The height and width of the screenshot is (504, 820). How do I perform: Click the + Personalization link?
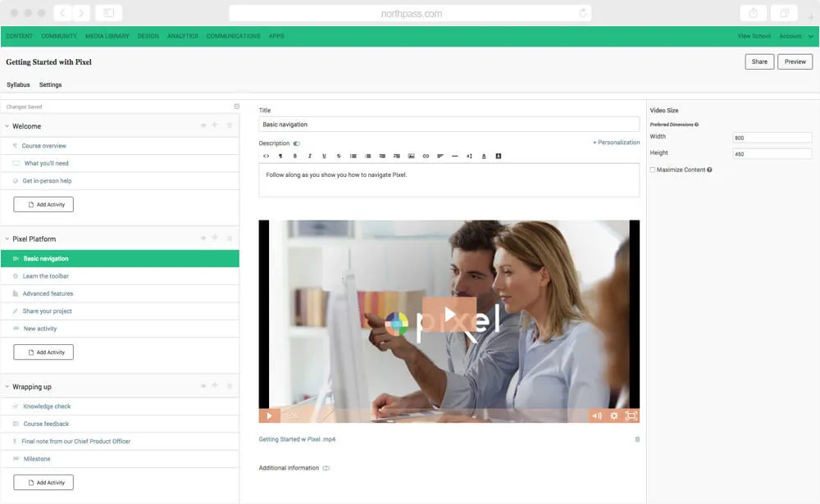pyautogui.click(x=616, y=143)
